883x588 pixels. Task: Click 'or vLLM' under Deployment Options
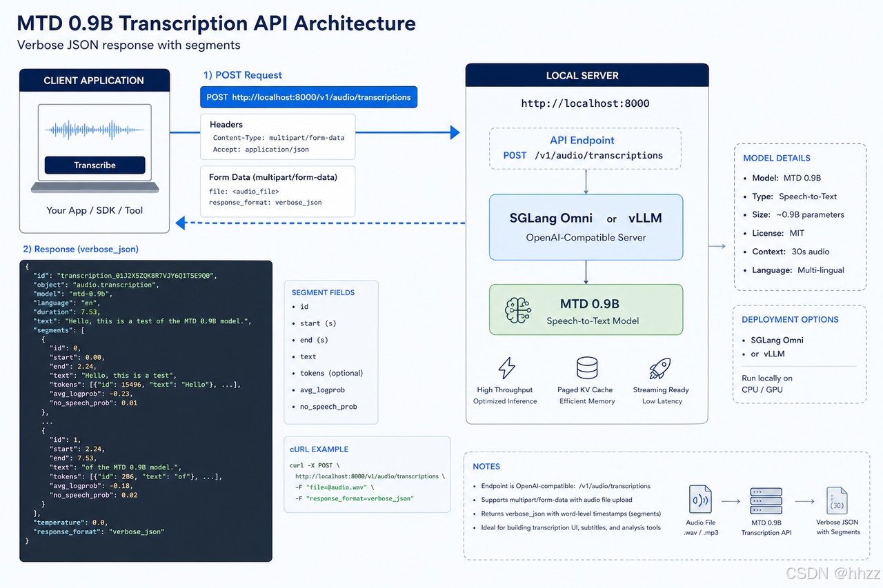768,354
